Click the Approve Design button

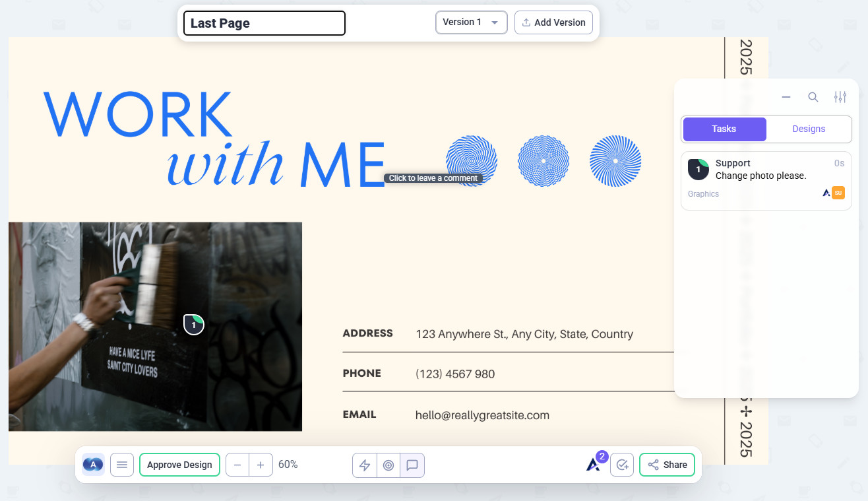179,465
